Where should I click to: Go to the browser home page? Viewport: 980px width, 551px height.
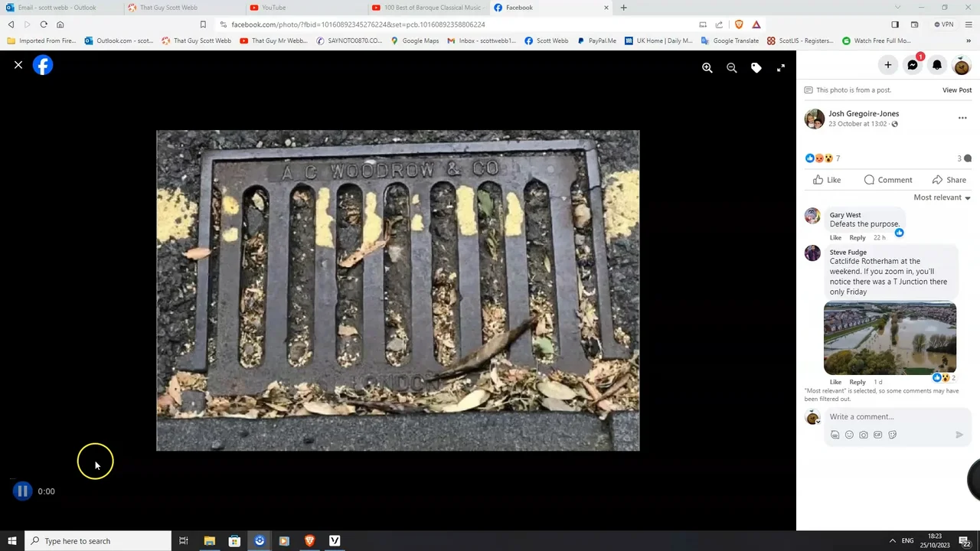click(60, 24)
